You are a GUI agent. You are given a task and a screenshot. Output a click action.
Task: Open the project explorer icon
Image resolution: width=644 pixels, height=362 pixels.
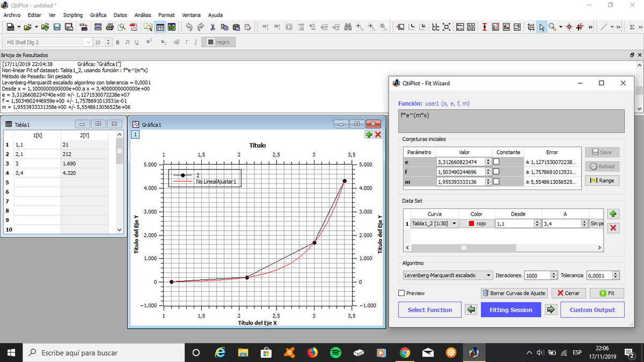147,27
